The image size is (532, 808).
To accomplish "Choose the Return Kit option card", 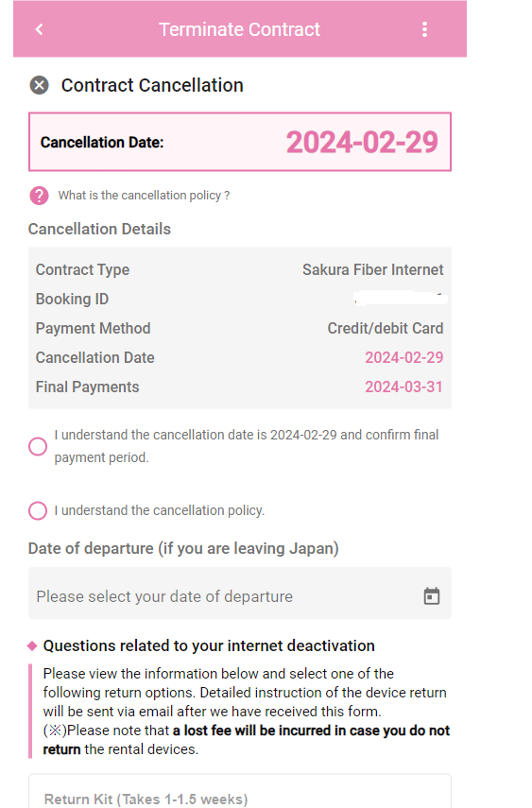I will [240, 792].
